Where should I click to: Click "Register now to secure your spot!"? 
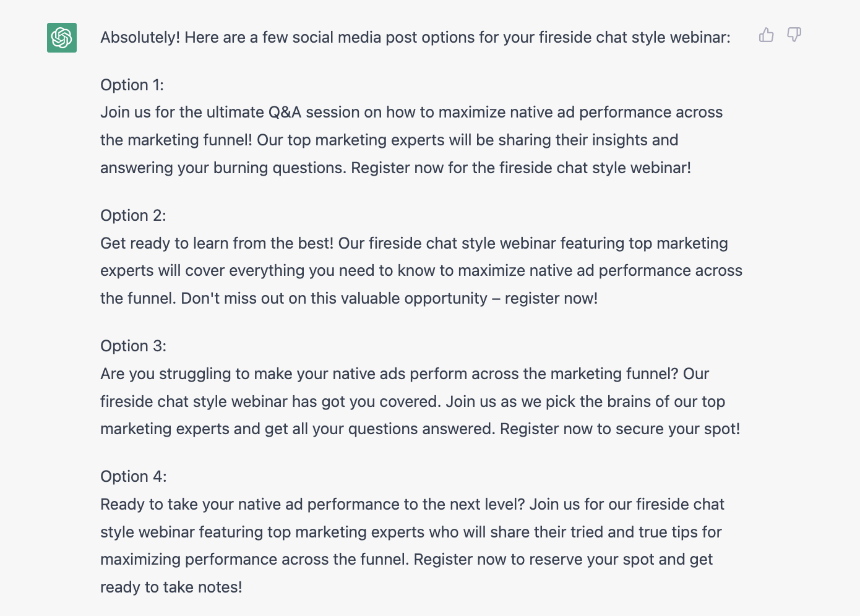pos(620,429)
